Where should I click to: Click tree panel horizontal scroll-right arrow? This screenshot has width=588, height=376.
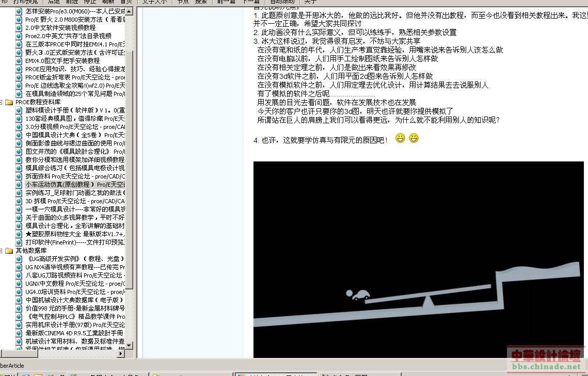coord(121,353)
